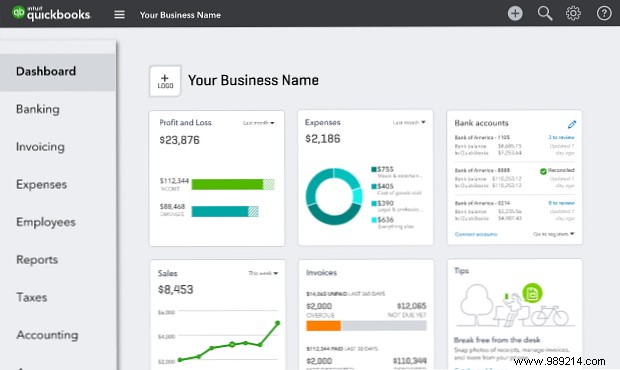620x370 pixels.
Task: Click the Invoices card title
Action: [x=321, y=273]
